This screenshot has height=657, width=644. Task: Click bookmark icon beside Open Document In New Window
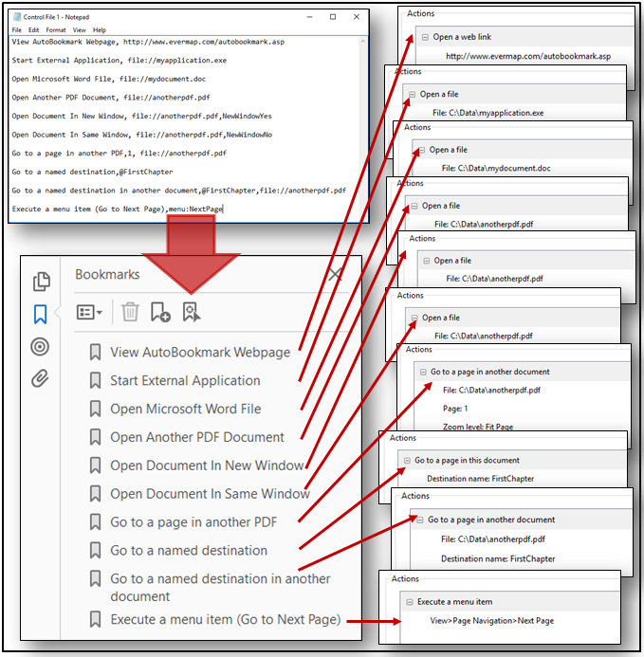[x=95, y=465]
